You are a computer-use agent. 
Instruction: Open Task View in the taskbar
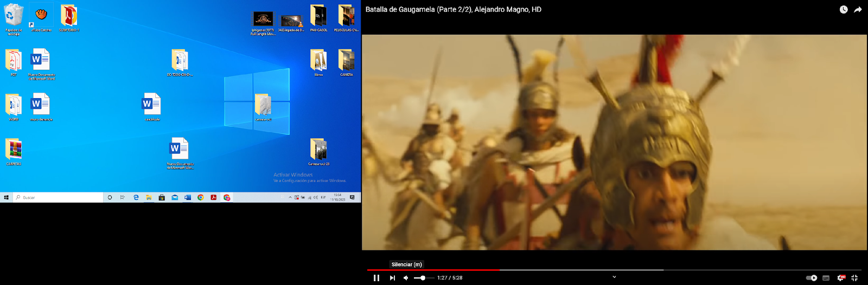tap(123, 197)
